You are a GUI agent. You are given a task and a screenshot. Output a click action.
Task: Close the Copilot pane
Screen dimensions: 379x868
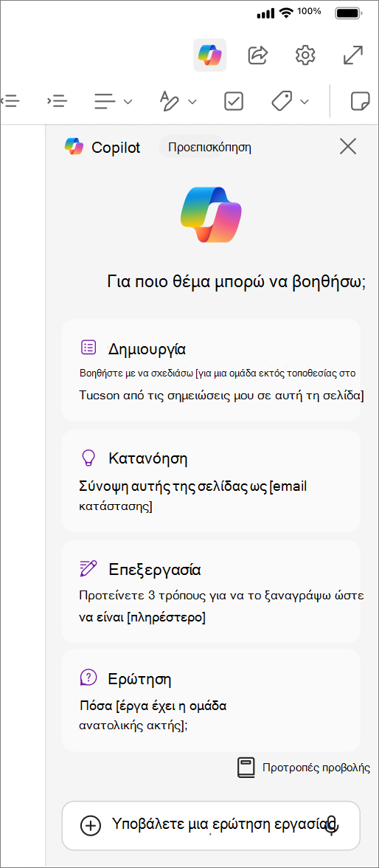[x=348, y=147]
